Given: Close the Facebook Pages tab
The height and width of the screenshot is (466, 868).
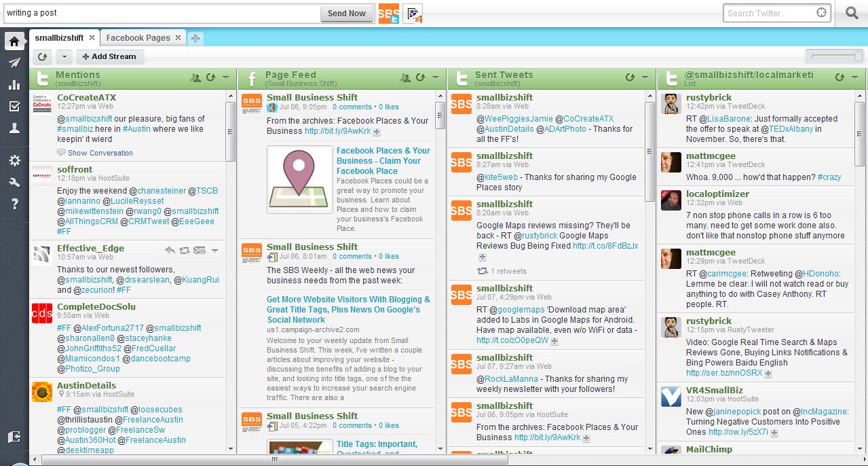Looking at the screenshot, I should [x=178, y=38].
